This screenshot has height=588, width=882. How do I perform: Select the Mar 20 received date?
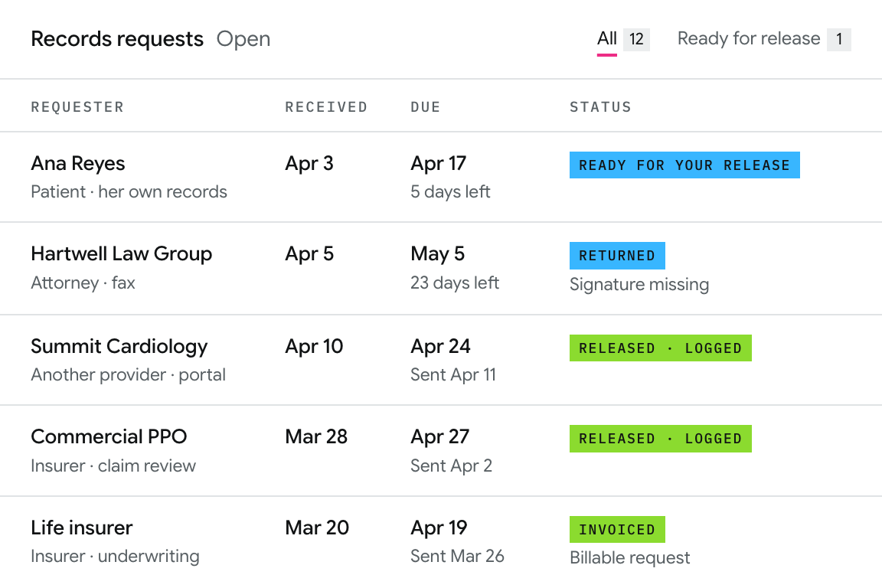click(317, 528)
